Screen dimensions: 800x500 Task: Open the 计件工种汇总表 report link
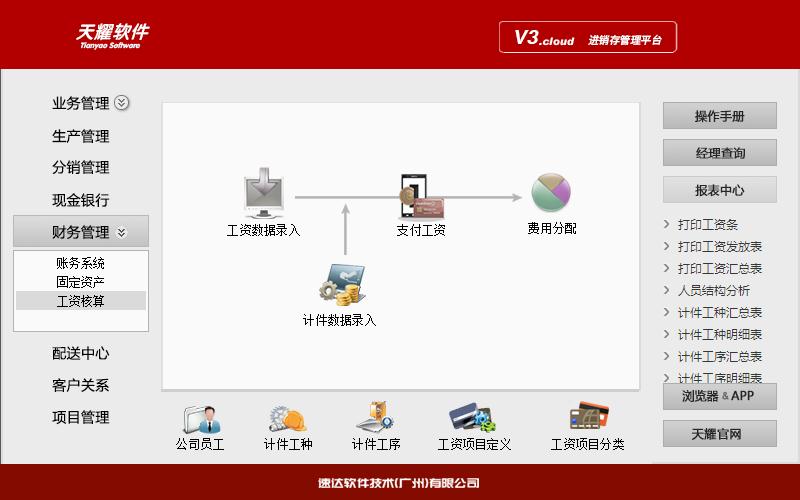[x=720, y=312]
